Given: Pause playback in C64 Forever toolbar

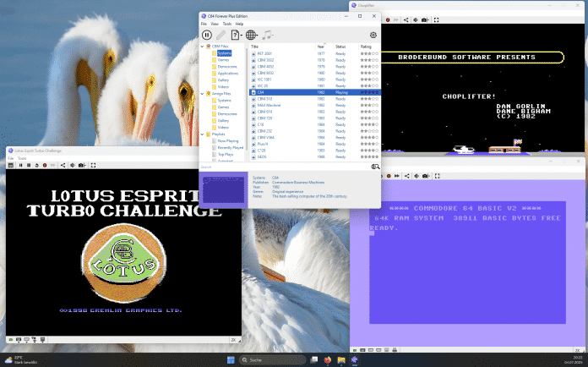Looking at the screenshot, I should pos(207,35).
